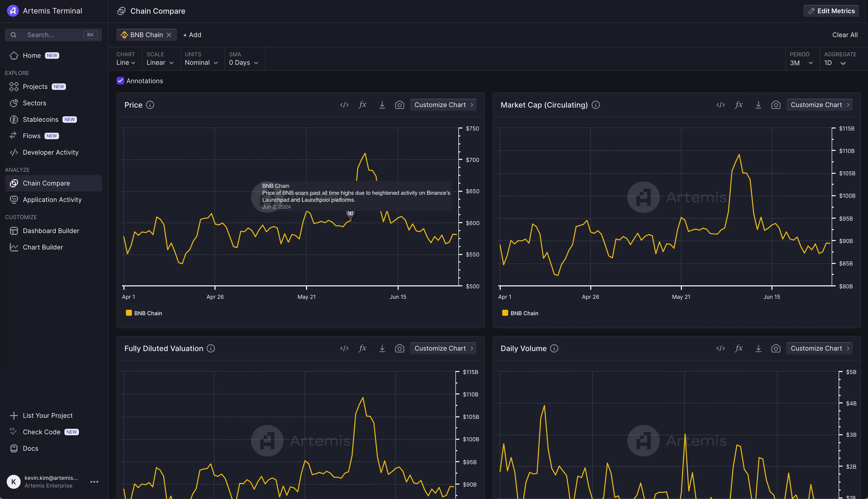Click embed code icon on Daily Volume chart
This screenshot has height=499, width=868.
point(720,349)
